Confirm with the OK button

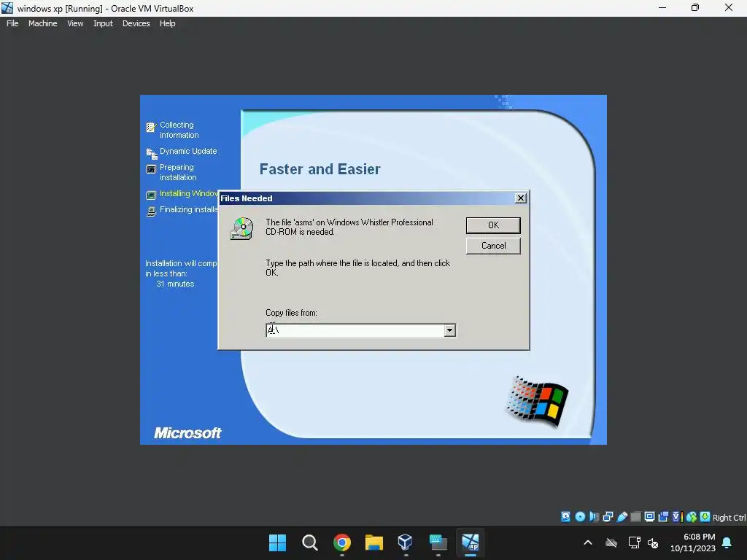coord(493,225)
